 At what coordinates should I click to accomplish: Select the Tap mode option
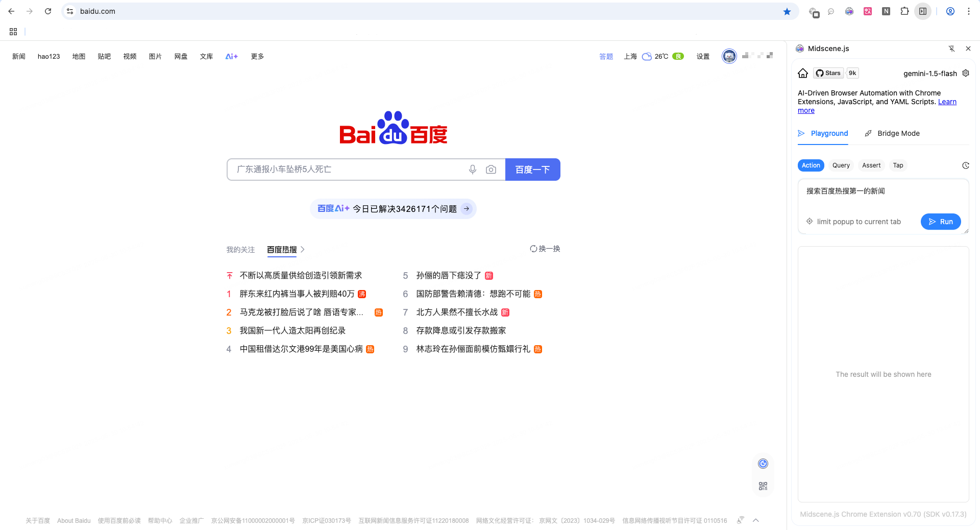(x=898, y=165)
